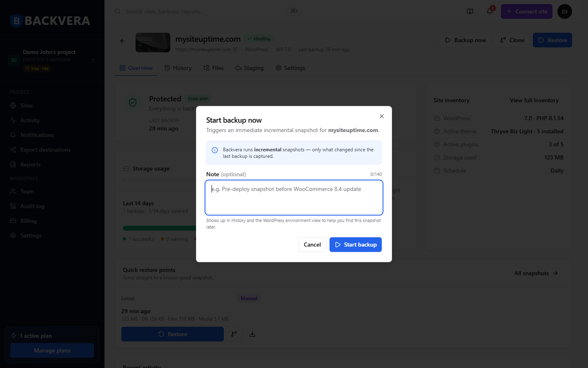Click the Sites globe icon
Screen dimensions: 588x368
13,105
